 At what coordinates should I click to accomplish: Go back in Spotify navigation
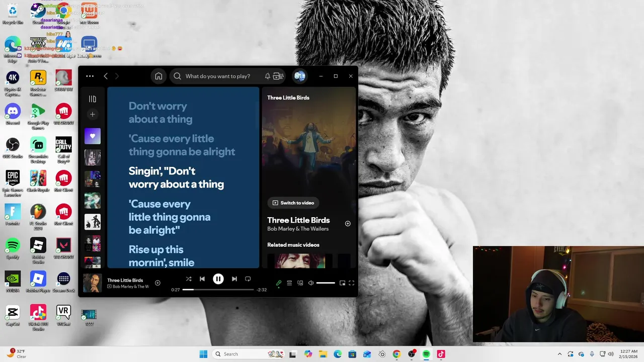106,76
